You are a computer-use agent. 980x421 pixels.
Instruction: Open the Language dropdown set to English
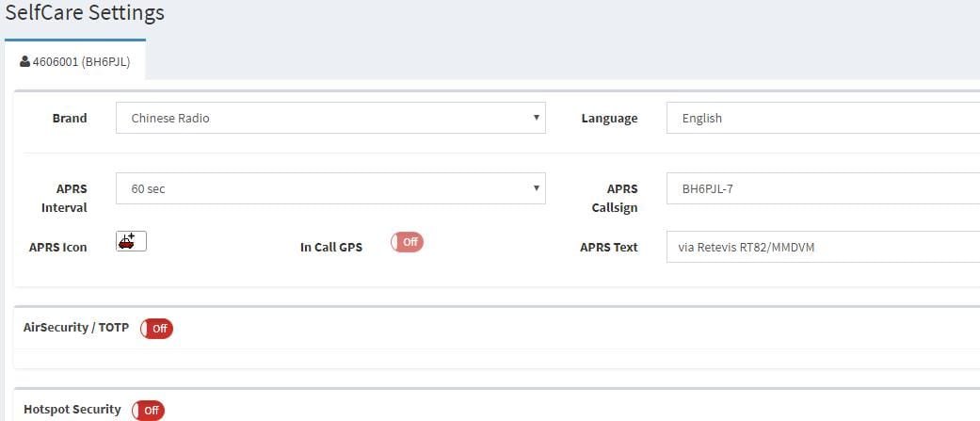coord(823,118)
